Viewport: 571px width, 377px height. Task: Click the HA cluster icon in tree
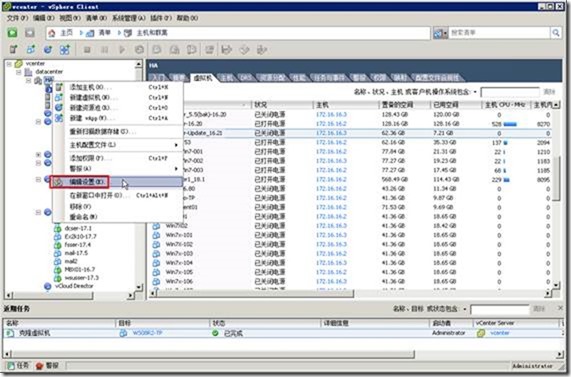[38, 80]
